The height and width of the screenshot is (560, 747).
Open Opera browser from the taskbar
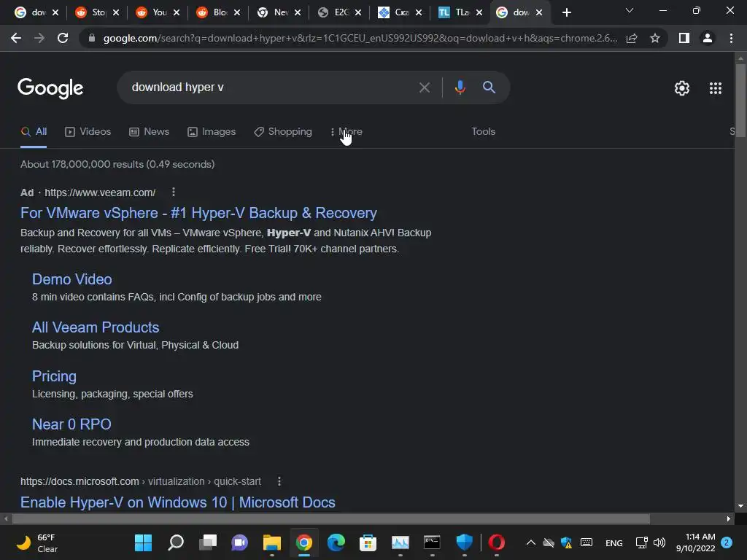(x=496, y=542)
